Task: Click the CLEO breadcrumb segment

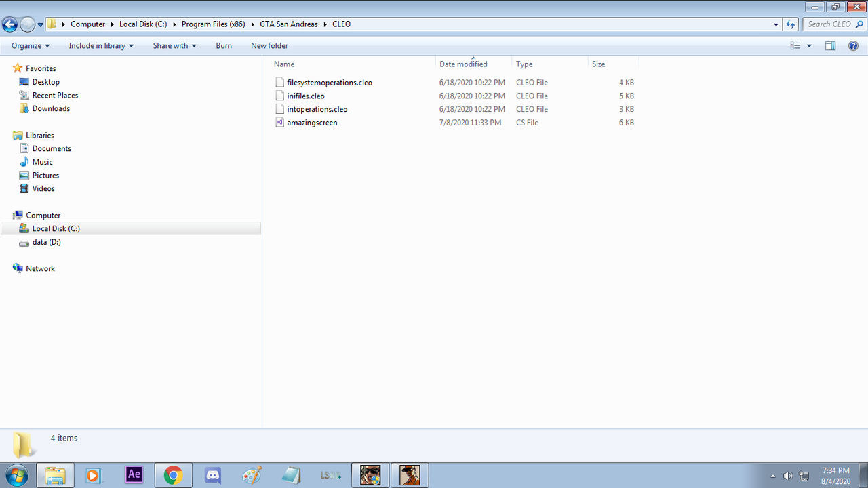Action: (342, 24)
